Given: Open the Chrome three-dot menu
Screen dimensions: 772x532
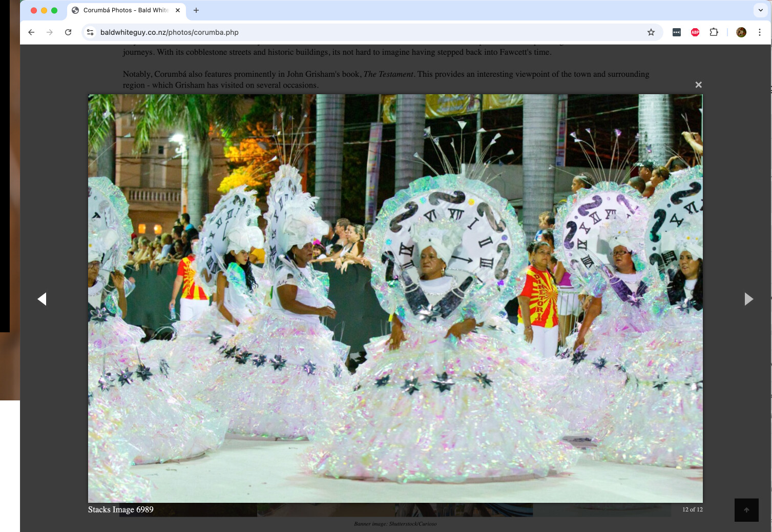Looking at the screenshot, I should [760, 32].
